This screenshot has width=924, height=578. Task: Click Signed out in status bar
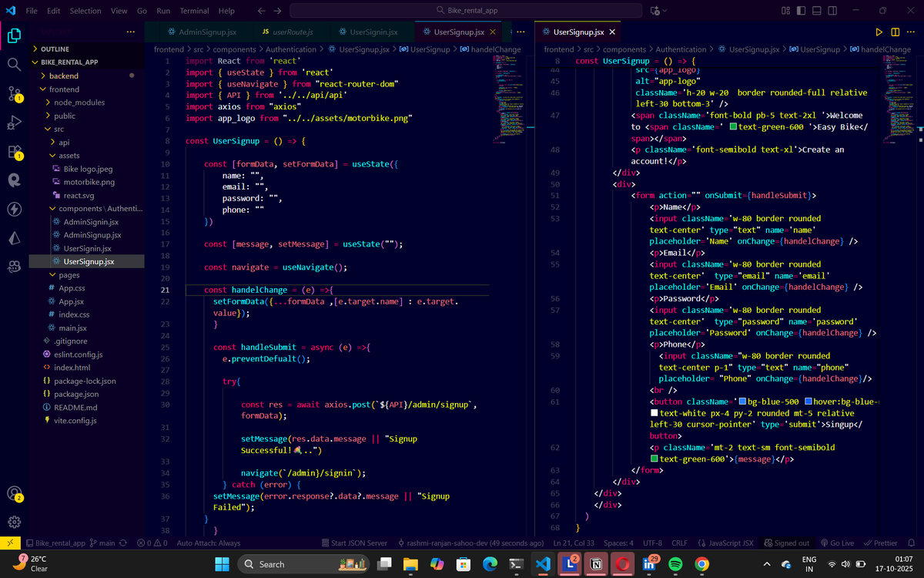click(x=786, y=543)
